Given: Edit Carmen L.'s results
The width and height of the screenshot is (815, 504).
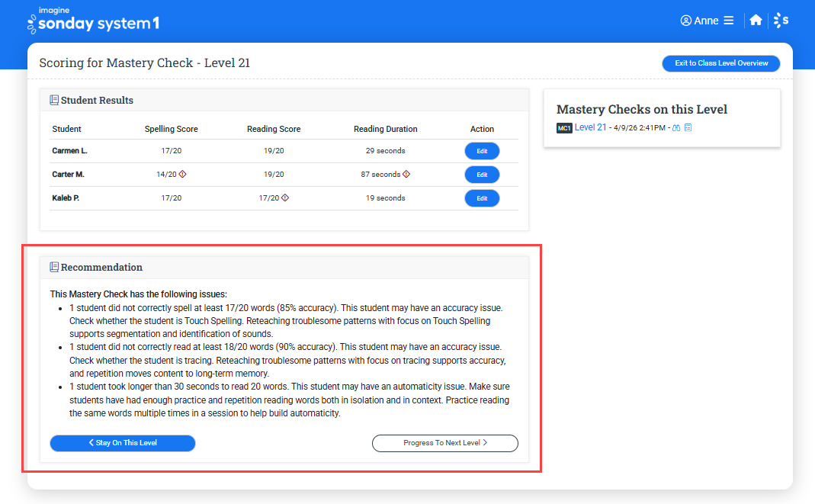Looking at the screenshot, I should [482, 151].
